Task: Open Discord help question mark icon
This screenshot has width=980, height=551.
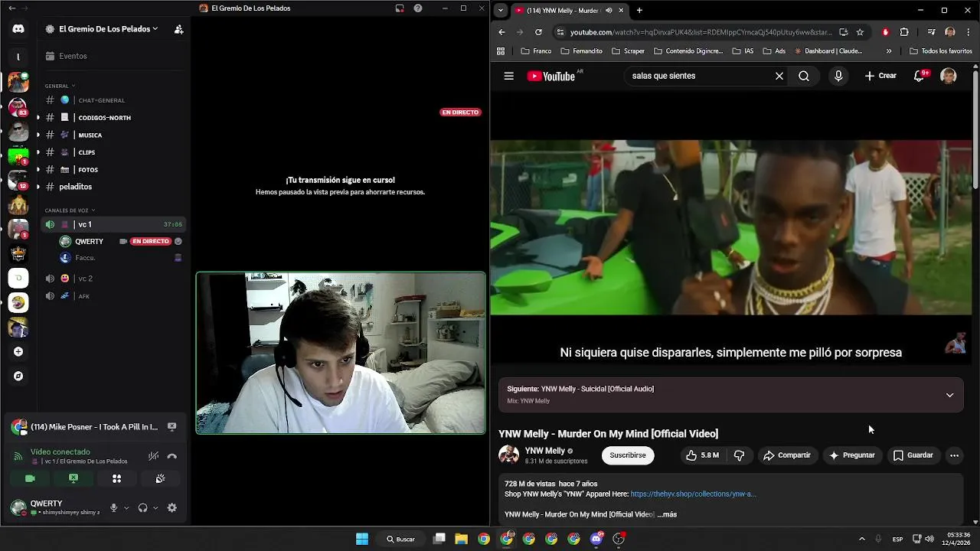Action: click(x=418, y=8)
